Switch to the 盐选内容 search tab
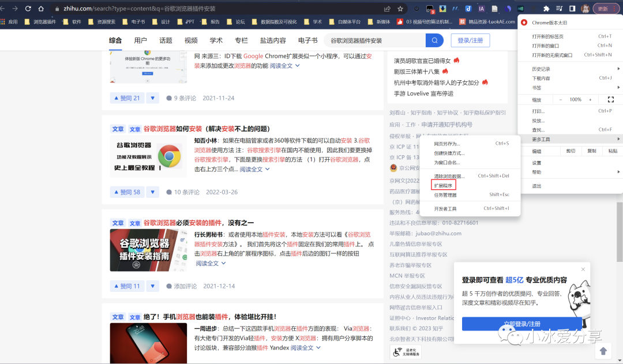This screenshot has height=364, width=623. tap(272, 40)
